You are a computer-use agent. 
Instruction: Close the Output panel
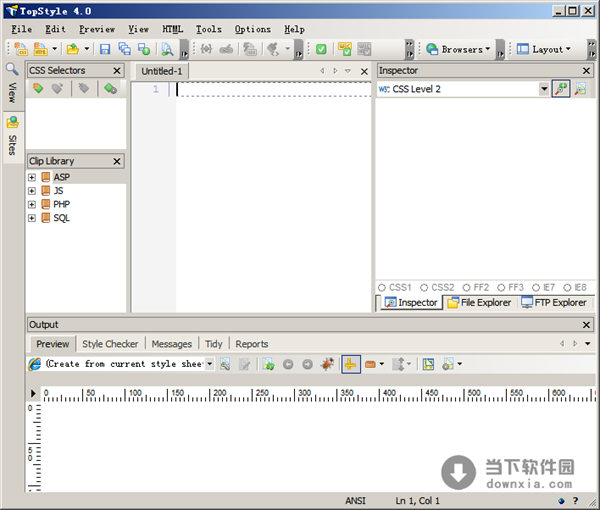(586, 325)
